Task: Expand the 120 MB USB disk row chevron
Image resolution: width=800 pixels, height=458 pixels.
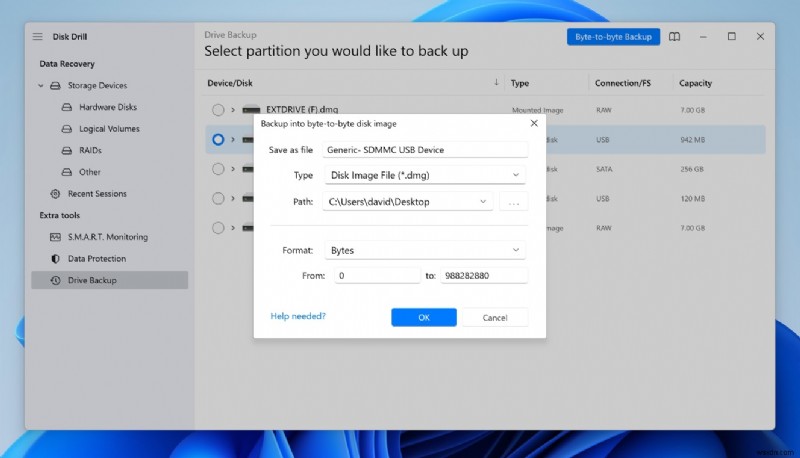Action: point(233,198)
